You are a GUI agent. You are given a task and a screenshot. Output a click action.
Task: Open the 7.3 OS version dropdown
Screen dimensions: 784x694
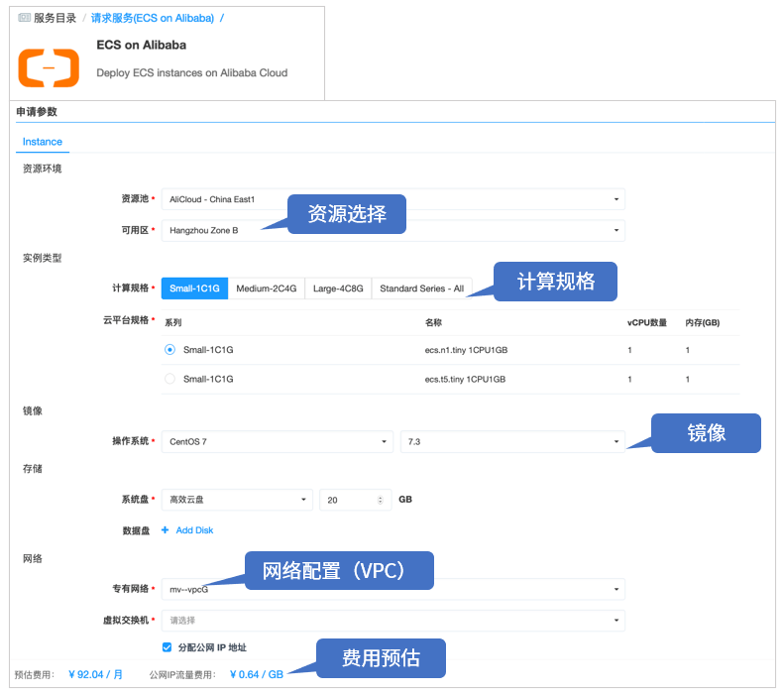click(x=511, y=441)
